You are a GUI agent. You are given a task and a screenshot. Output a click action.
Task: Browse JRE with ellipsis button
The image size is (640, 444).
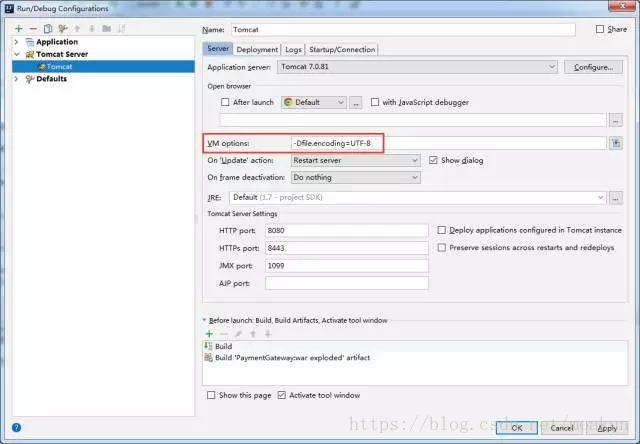click(x=616, y=198)
